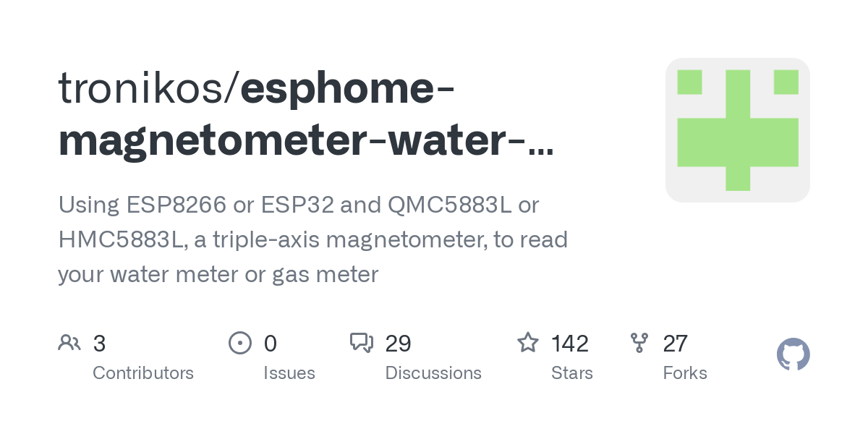Click the Discussions speech bubbles icon
Screen dimensions: 868x434
[362, 343]
